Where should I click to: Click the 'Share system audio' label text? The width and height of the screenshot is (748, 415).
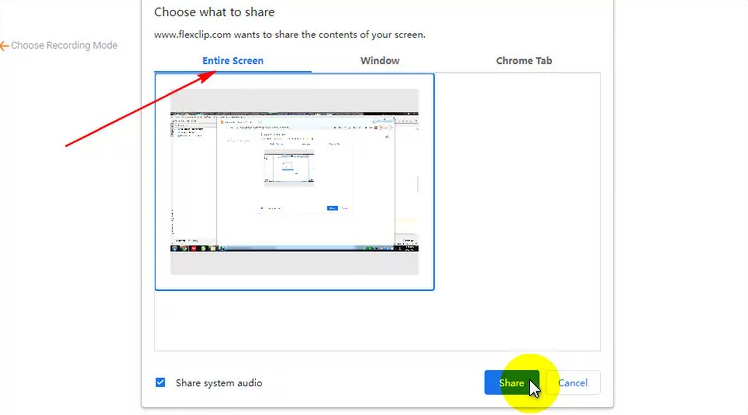[219, 383]
